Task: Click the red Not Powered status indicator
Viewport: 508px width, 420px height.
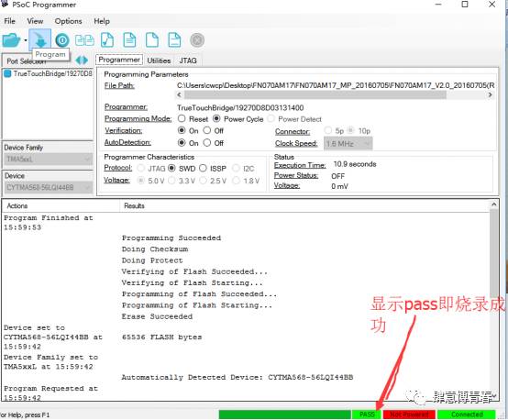Action: 409,414
